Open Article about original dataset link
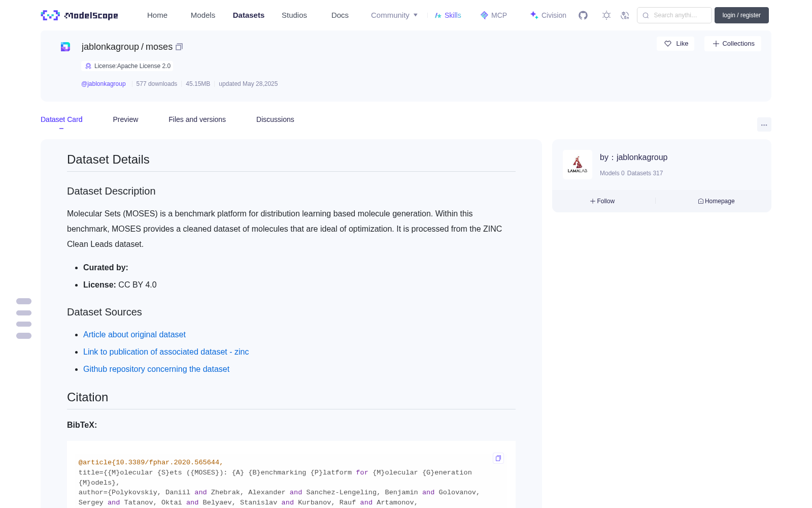The height and width of the screenshot is (508, 812). [134, 334]
